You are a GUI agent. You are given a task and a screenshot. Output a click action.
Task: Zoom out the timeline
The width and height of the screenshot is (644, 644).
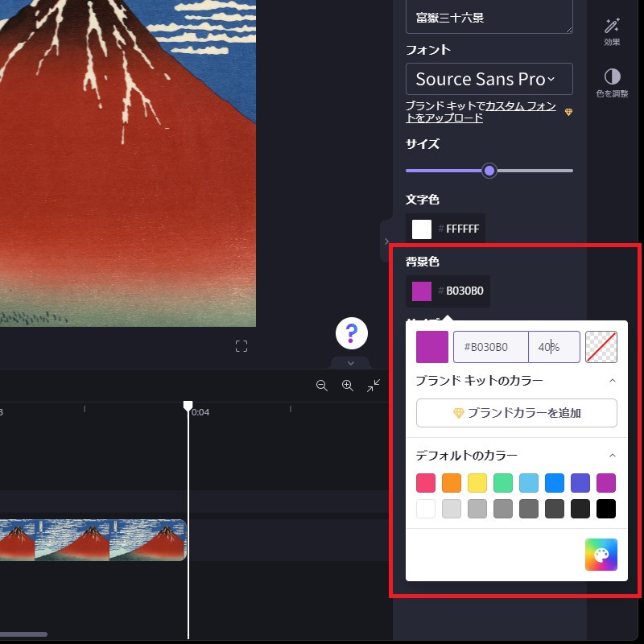[x=321, y=386]
